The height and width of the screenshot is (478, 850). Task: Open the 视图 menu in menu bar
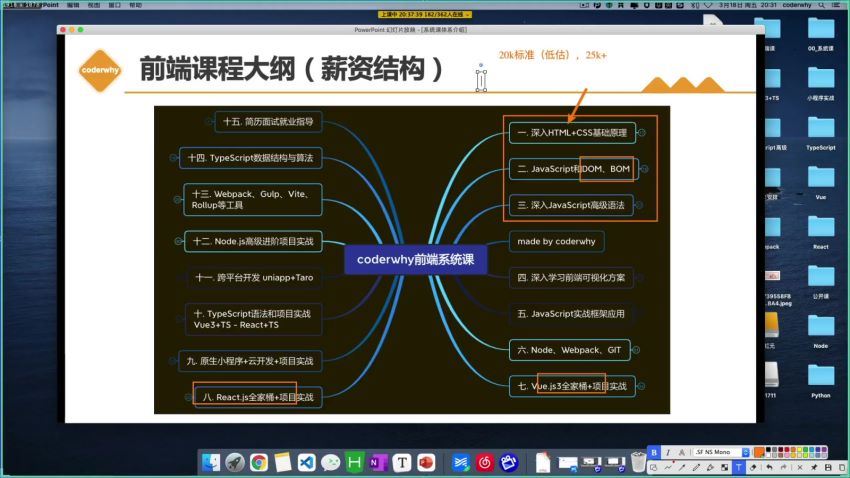(94, 5)
